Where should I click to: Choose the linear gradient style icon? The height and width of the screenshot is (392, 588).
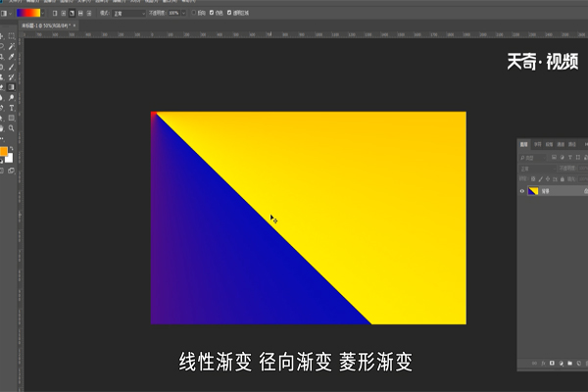(55, 13)
